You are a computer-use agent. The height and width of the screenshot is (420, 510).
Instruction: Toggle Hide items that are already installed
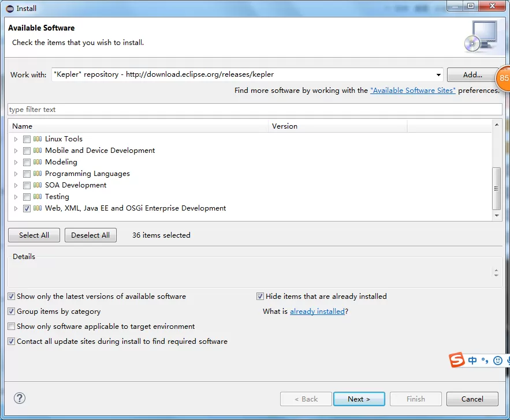click(260, 296)
